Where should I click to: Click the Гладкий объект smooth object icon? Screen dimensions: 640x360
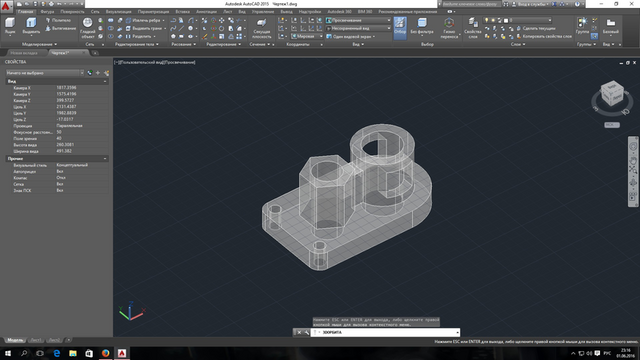coord(87,28)
